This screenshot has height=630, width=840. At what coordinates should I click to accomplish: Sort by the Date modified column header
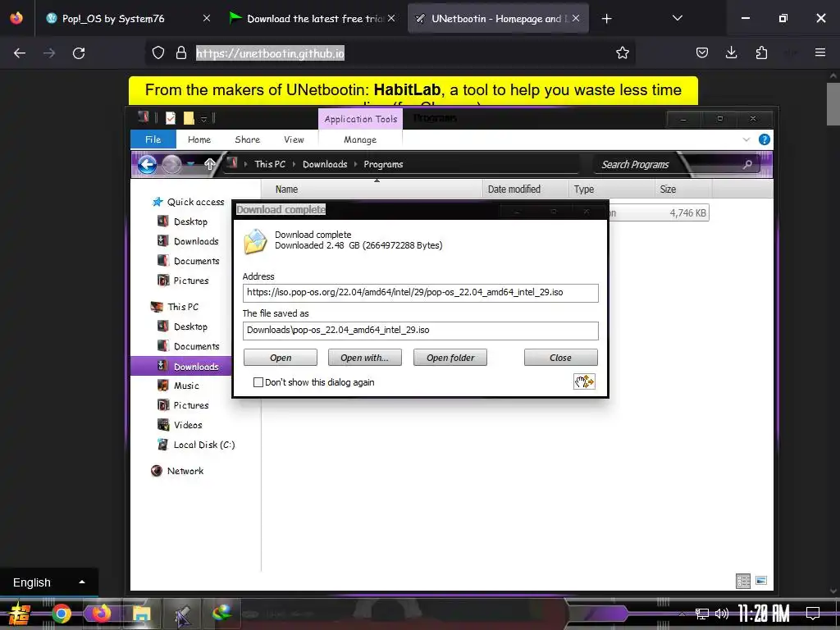[x=525, y=189]
